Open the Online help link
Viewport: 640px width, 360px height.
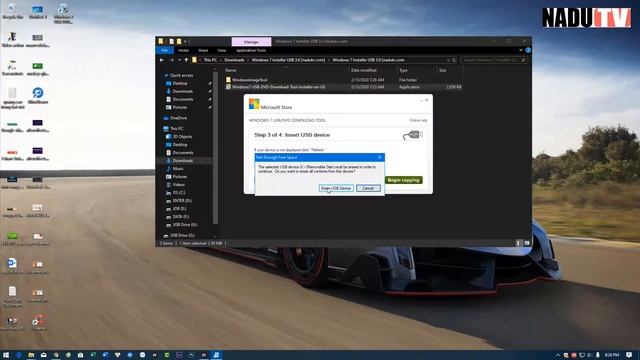click(x=418, y=120)
